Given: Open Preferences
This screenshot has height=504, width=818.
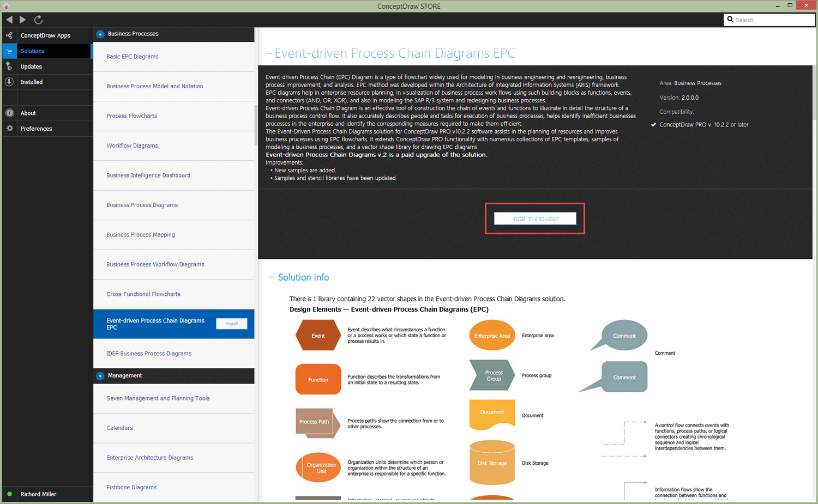Looking at the screenshot, I should pos(47,129).
